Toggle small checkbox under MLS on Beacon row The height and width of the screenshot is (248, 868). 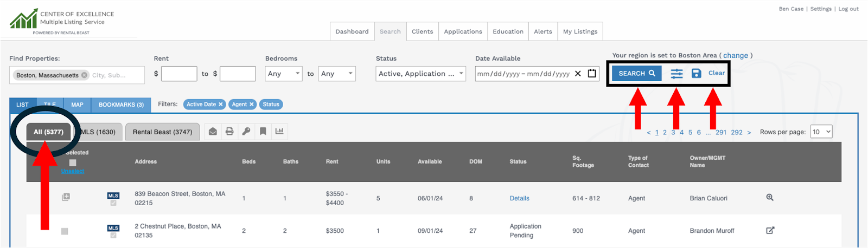(x=113, y=204)
